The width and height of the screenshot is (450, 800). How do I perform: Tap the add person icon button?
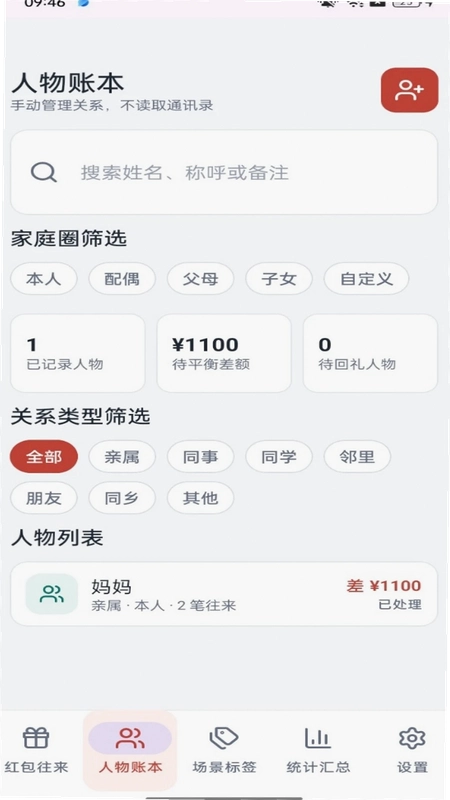click(409, 90)
